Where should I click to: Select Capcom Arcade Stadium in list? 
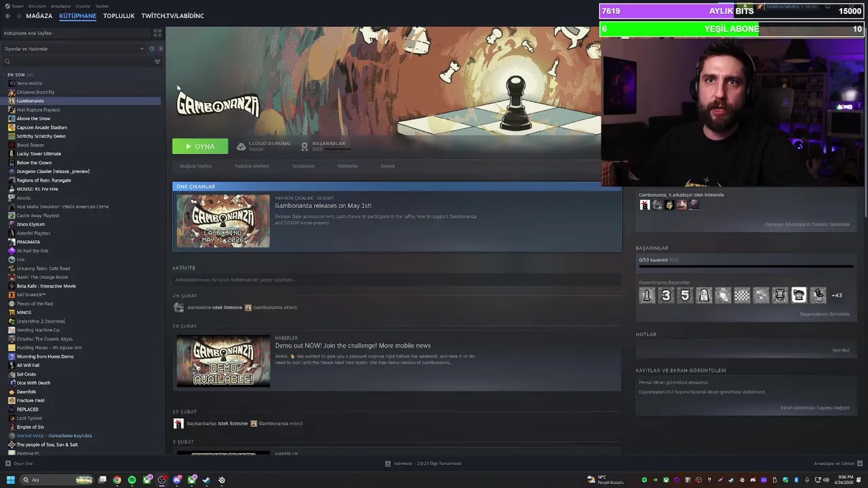pyautogui.click(x=41, y=127)
